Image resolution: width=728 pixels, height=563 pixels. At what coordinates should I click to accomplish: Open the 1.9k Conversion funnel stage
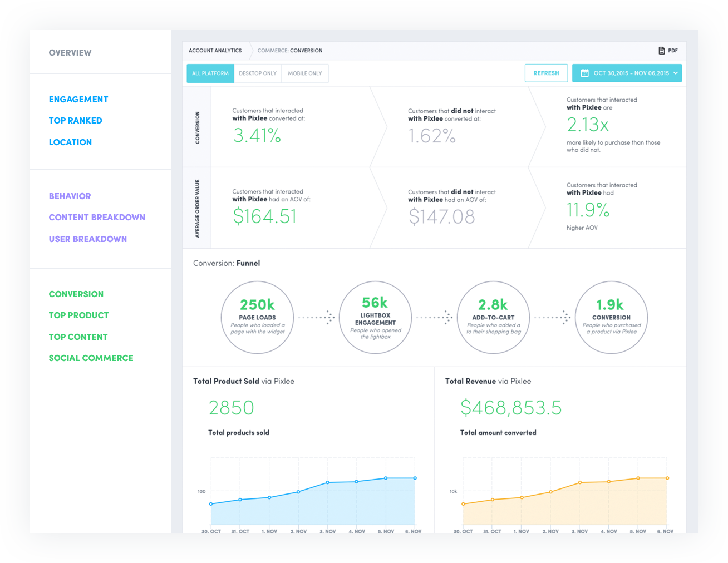coord(611,317)
